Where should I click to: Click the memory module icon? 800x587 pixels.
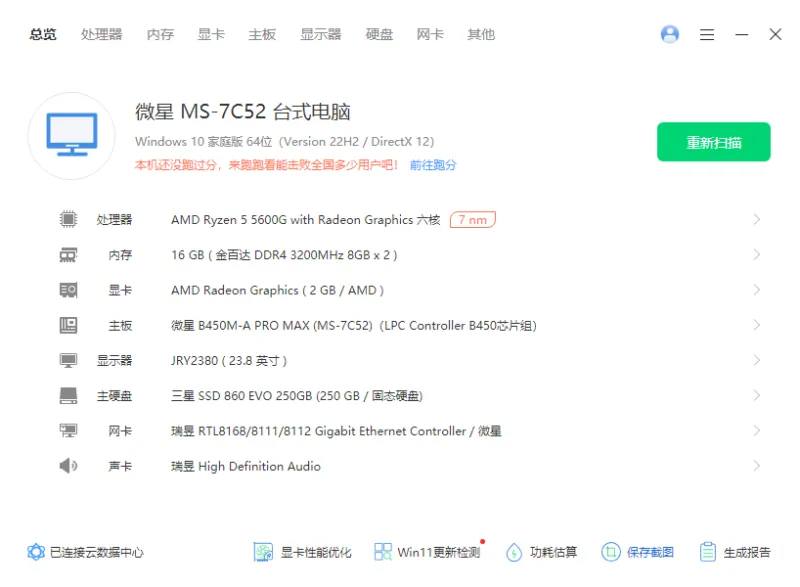coord(68,254)
